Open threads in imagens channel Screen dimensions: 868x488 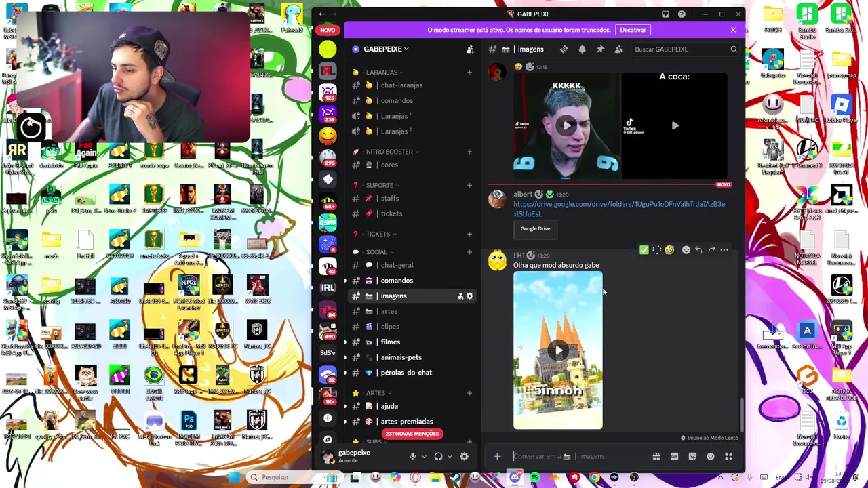click(564, 49)
